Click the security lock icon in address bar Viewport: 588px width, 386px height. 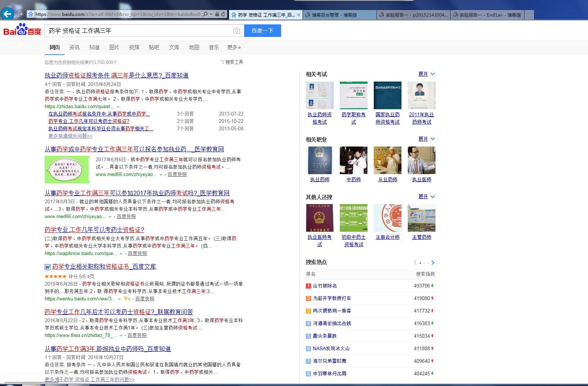coord(217,14)
